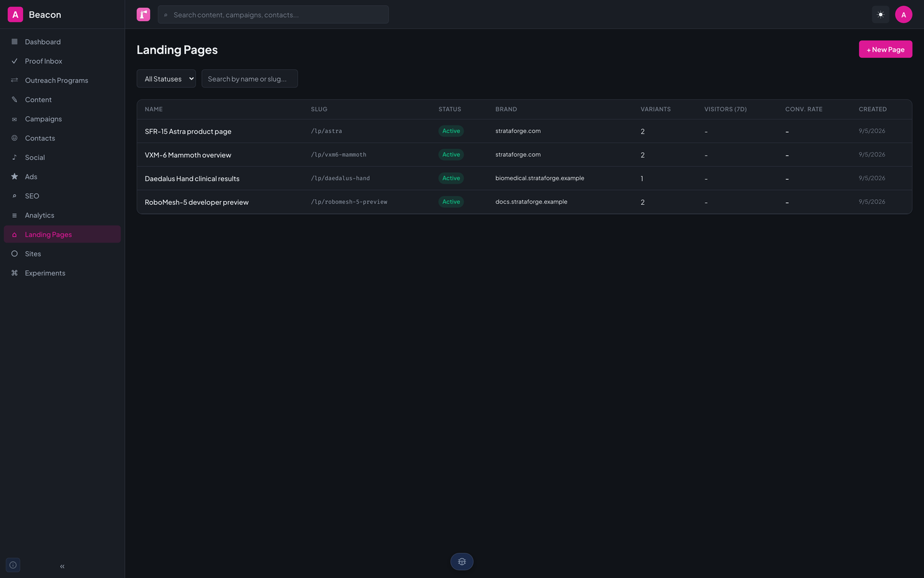Open SFR-15 Astra product page row
924x578 pixels.
click(524, 131)
